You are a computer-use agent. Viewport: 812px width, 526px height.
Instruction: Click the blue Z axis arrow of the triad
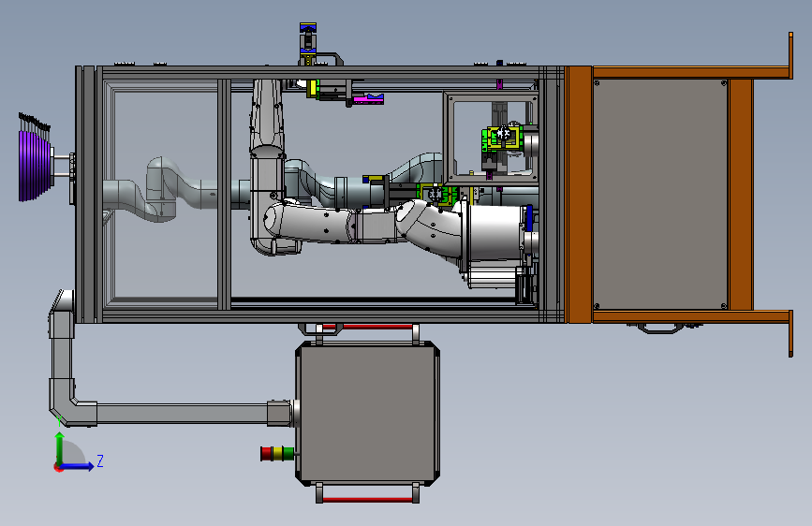[79, 466]
